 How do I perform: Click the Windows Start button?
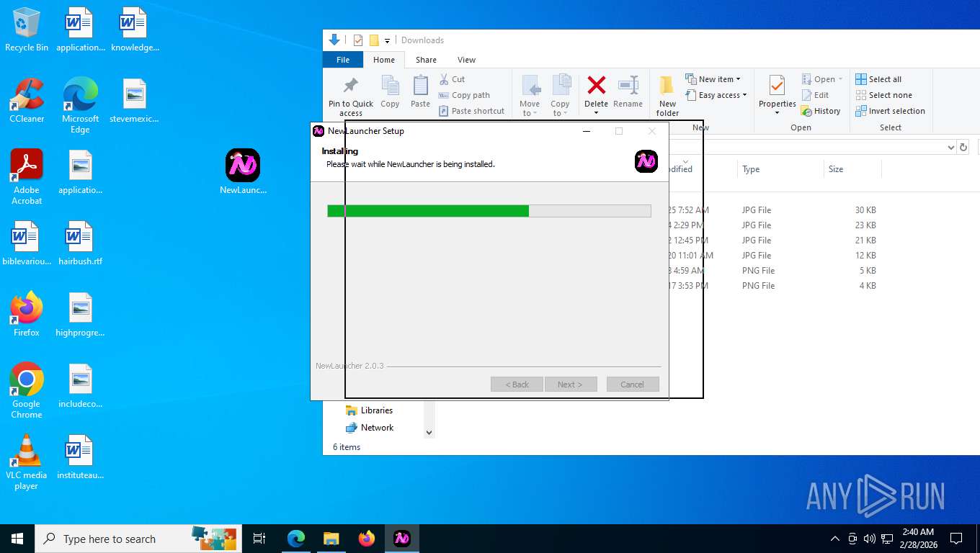click(x=17, y=539)
